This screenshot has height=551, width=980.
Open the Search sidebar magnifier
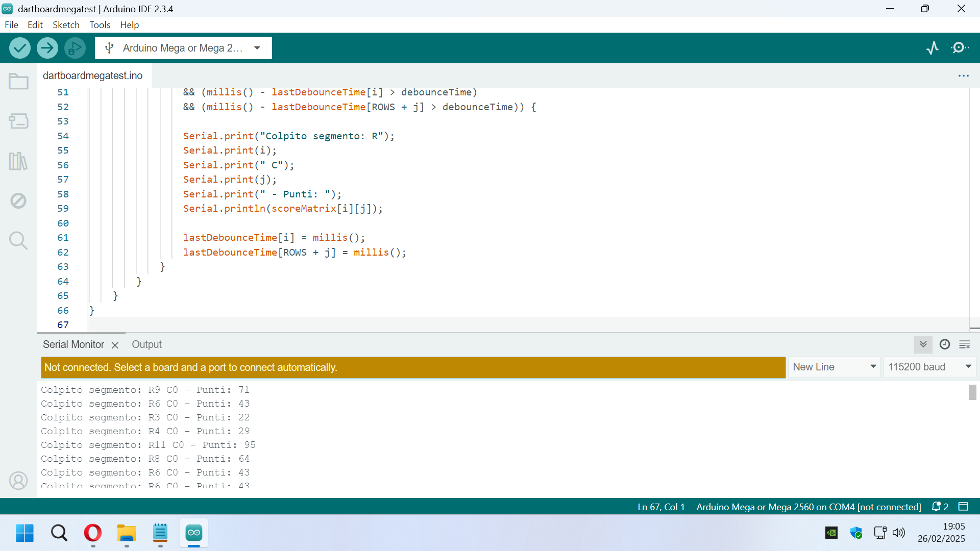tap(18, 240)
